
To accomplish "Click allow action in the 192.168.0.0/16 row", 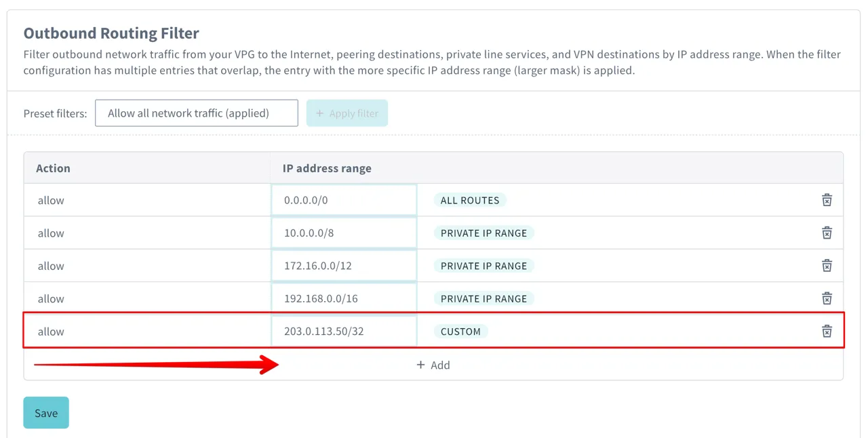I will [51, 298].
